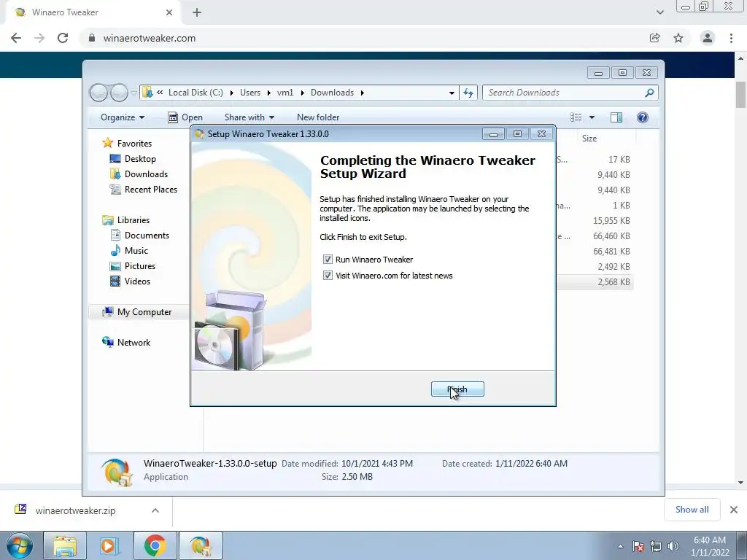This screenshot has width=747, height=560.
Task: Reload the page in Chrome
Action: click(63, 38)
